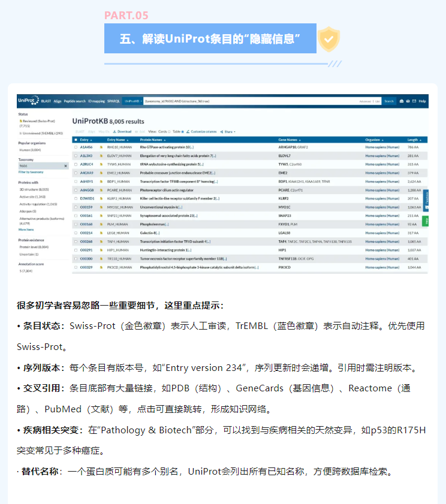Click the envelope contact icon
This screenshot has height=504, width=446.
click(414, 101)
